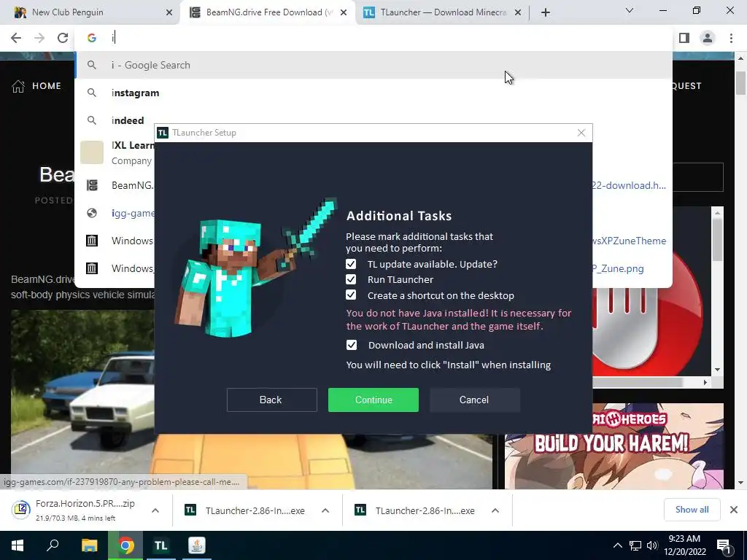The width and height of the screenshot is (747, 560).
Task: Click the network tray icon
Action: pos(635,545)
